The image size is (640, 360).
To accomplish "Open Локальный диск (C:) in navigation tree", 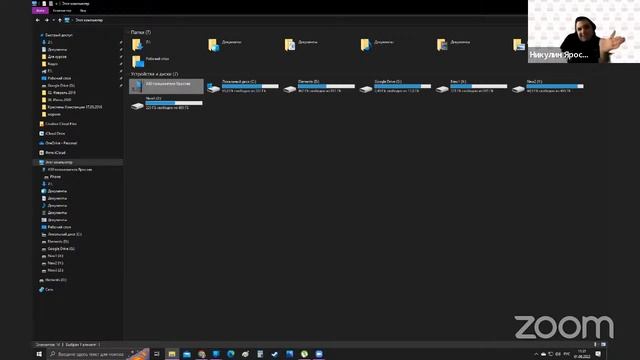I will tap(64, 234).
